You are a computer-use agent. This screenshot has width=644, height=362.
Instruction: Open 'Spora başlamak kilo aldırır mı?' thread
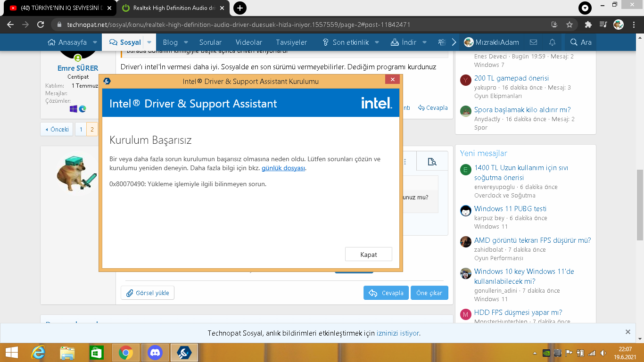coord(522,110)
